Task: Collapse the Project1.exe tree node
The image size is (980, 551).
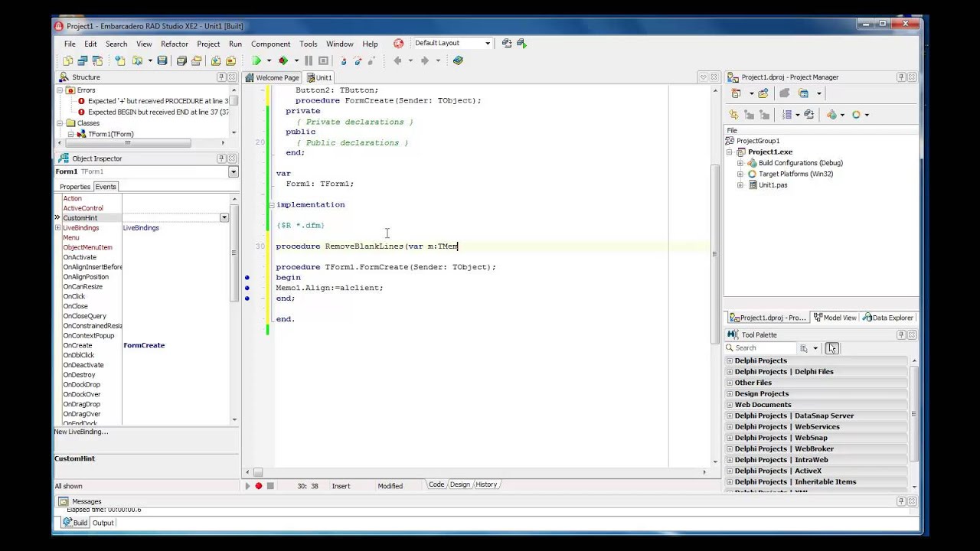Action: coord(730,152)
